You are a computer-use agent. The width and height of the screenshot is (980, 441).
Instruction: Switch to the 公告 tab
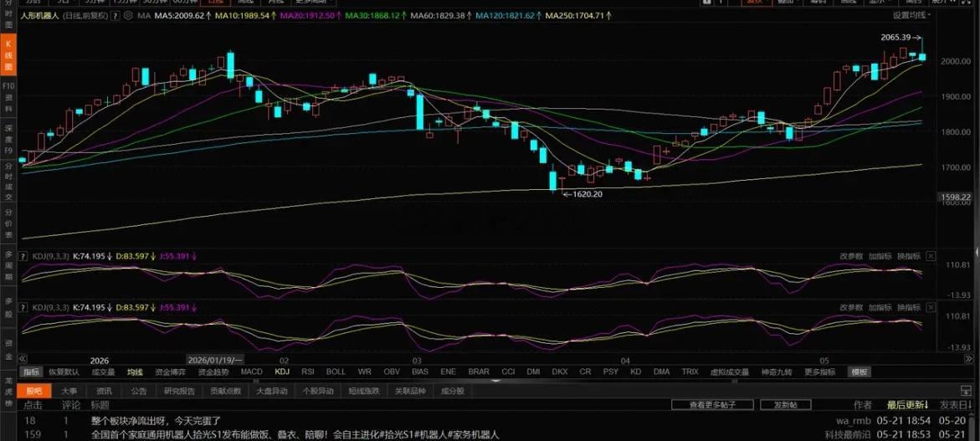139,391
